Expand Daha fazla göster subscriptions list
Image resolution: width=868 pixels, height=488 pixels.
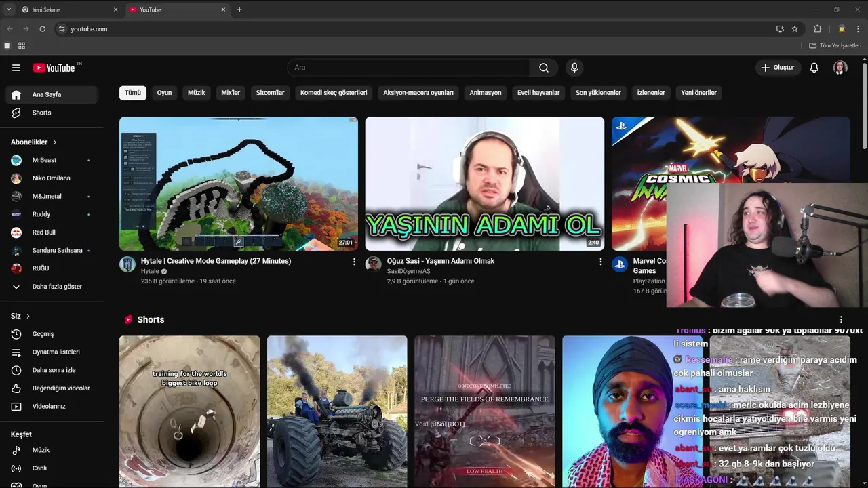[52, 287]
